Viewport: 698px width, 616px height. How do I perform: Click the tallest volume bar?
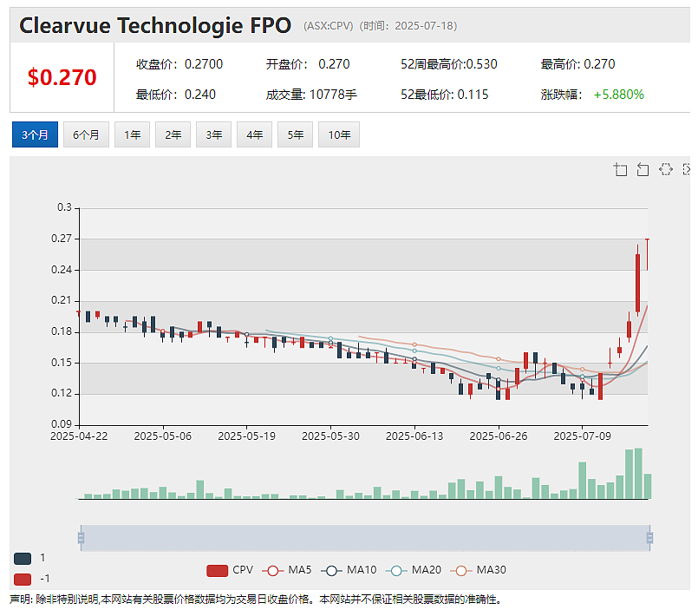[x=638, y=473]
